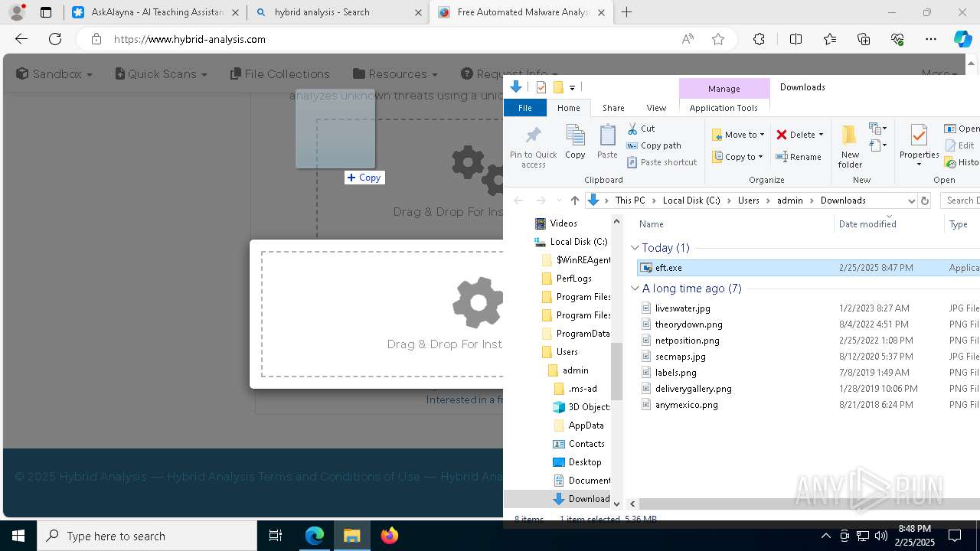Open Edge extensions puzzle icon
Viewport: 980px width, 551px height.
[759, 39]
